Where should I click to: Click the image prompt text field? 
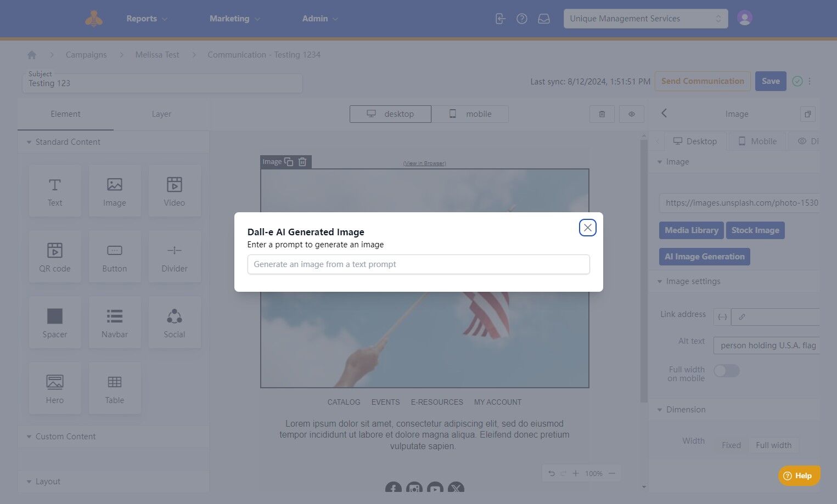(418, 264)
